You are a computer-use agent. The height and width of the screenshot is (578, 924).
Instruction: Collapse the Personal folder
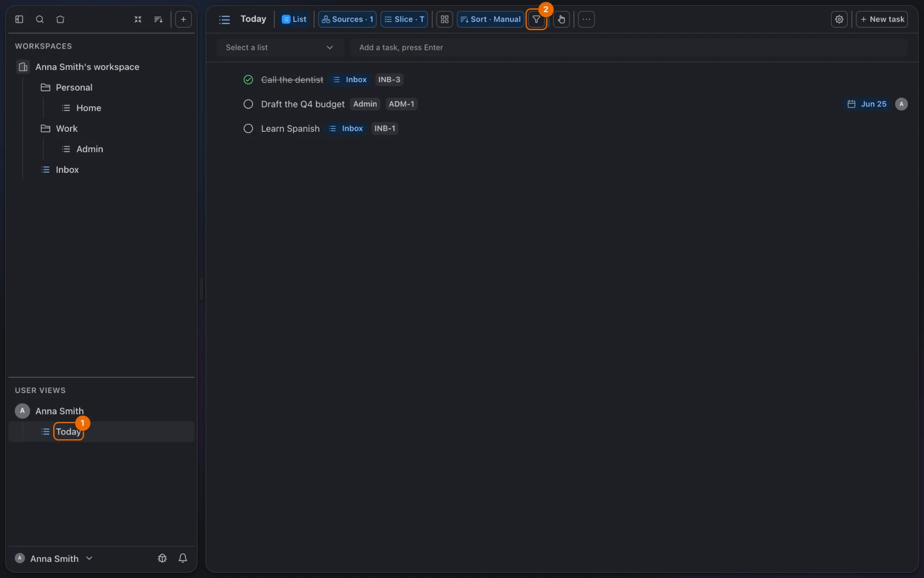[x=46, y=87]
